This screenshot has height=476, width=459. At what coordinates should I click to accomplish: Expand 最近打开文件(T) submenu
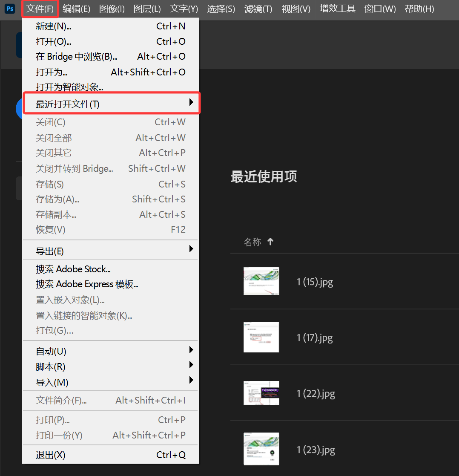click(x=112, y=103)
